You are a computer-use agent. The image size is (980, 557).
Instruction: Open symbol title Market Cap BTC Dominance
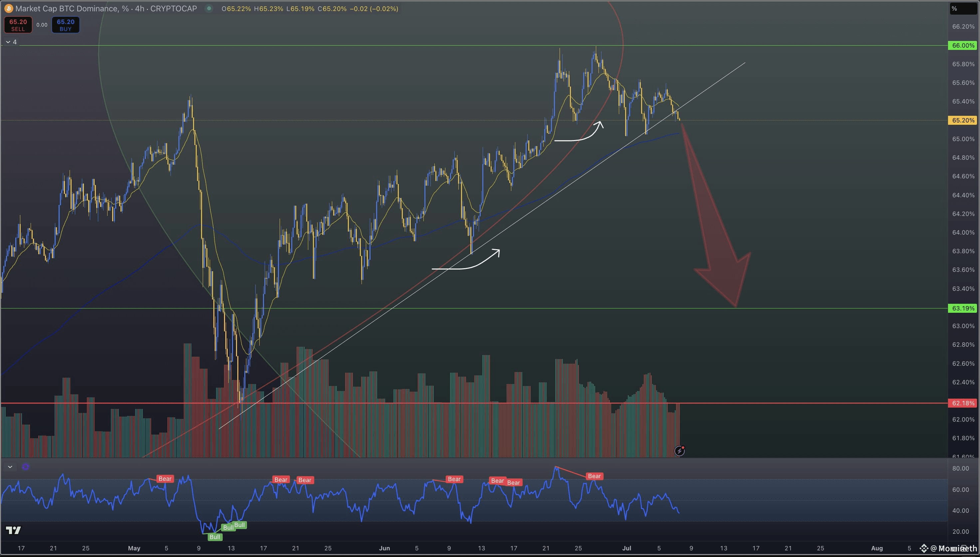pos(106,8)
